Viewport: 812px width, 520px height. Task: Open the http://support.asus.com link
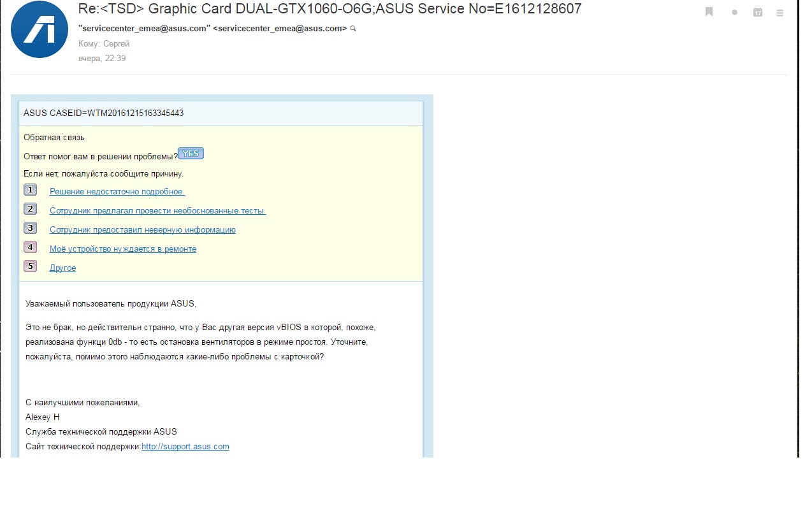185,447
